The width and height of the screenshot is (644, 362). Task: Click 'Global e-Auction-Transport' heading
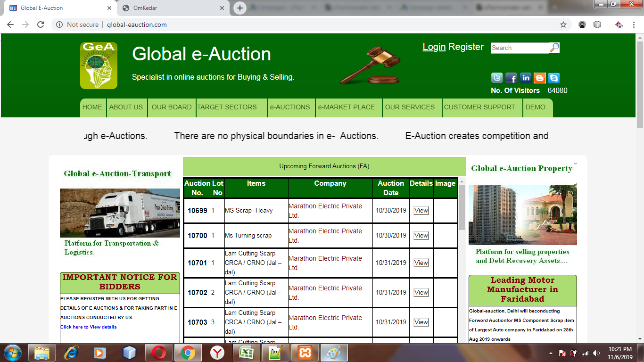(117, 173)
